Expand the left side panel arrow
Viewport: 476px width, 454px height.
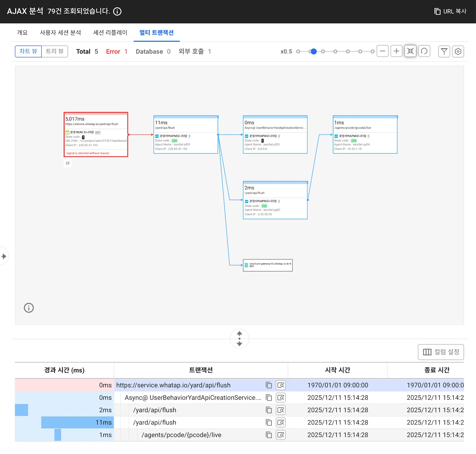point(4,256)
